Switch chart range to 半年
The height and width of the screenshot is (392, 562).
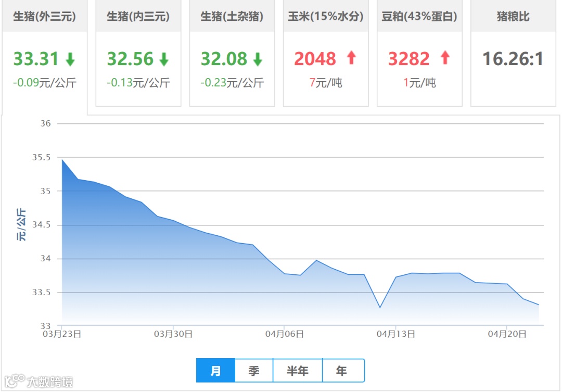[298, 371]
